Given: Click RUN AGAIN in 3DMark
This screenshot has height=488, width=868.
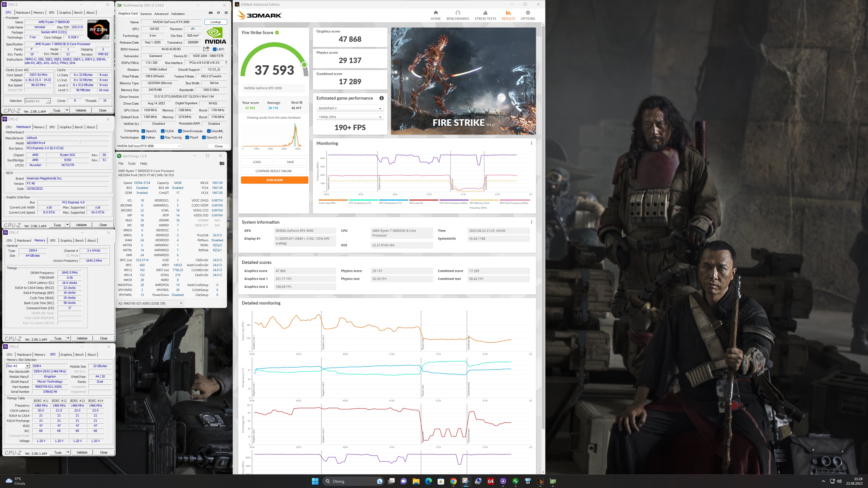Looking at the screenshot, I should point(274,180).
